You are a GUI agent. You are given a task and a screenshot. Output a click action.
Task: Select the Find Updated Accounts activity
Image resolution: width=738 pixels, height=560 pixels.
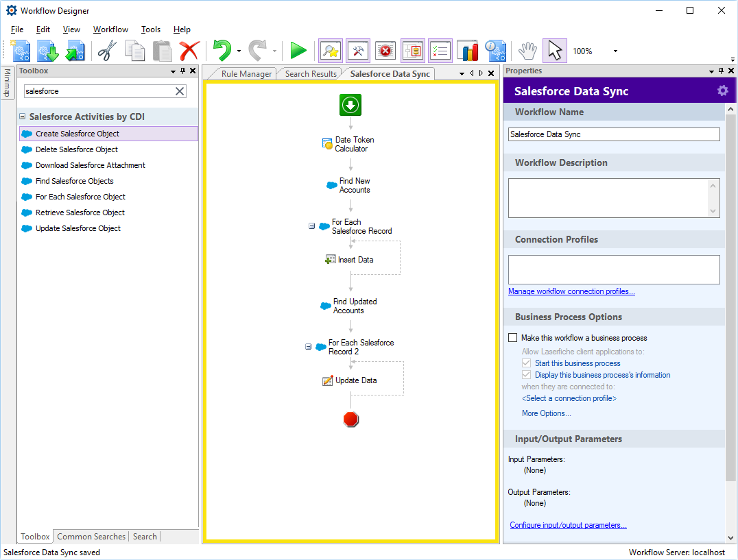(x=348, y=306)
